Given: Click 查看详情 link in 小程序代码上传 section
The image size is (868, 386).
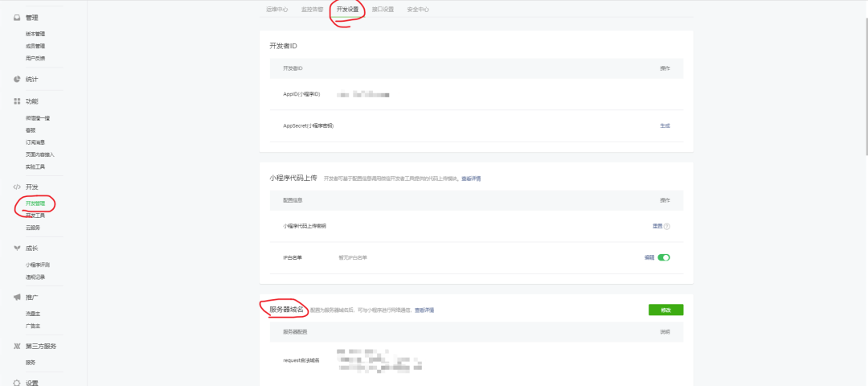Looking at the screenshot, I should click(471, 179).
